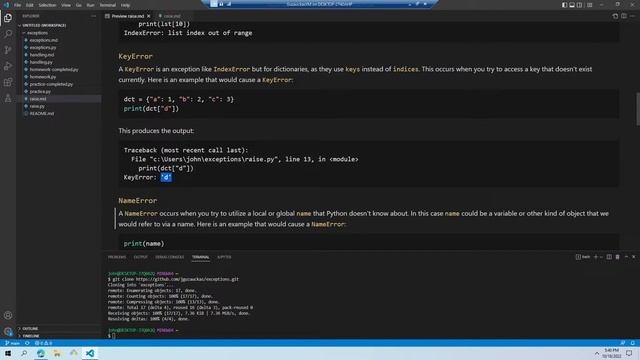The height and width of the screenshot is (360, 640).
Task: Open homework-completed.py in the file tree
Action: (x=54, y=69)
